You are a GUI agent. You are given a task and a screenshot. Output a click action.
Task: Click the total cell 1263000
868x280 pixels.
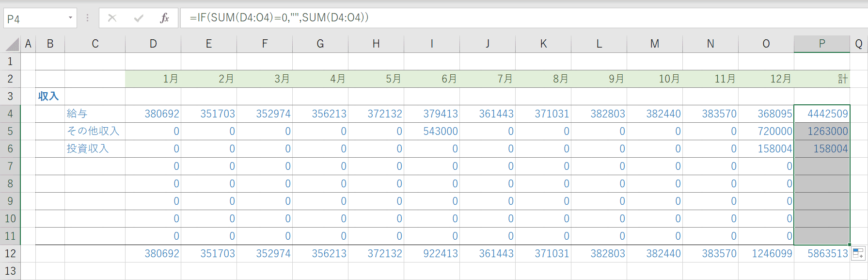(822, 132)
